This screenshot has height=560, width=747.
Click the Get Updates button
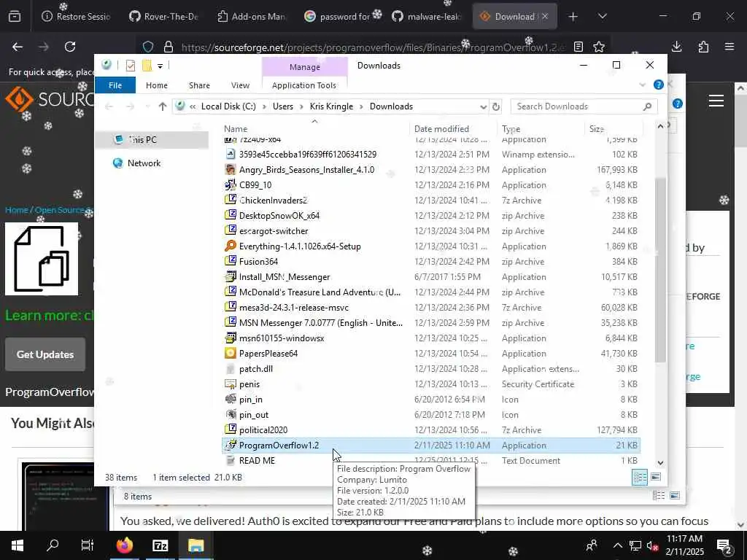45,354
